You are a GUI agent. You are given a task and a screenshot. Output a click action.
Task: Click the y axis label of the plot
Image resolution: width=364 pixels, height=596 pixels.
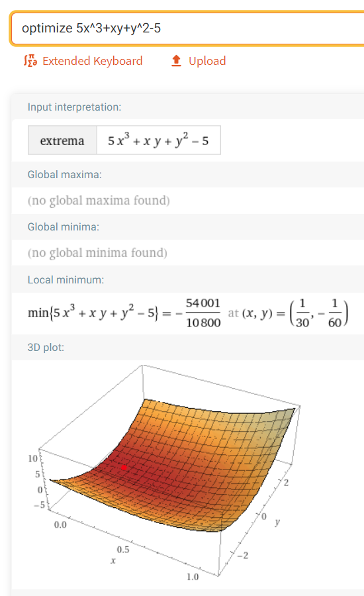[277, 522]
